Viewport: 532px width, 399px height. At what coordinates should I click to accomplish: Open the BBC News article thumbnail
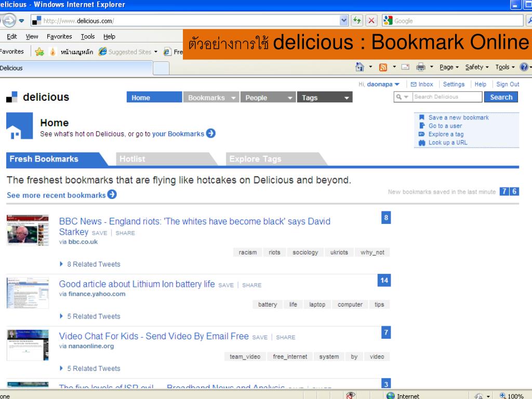[x=28, y=230]
